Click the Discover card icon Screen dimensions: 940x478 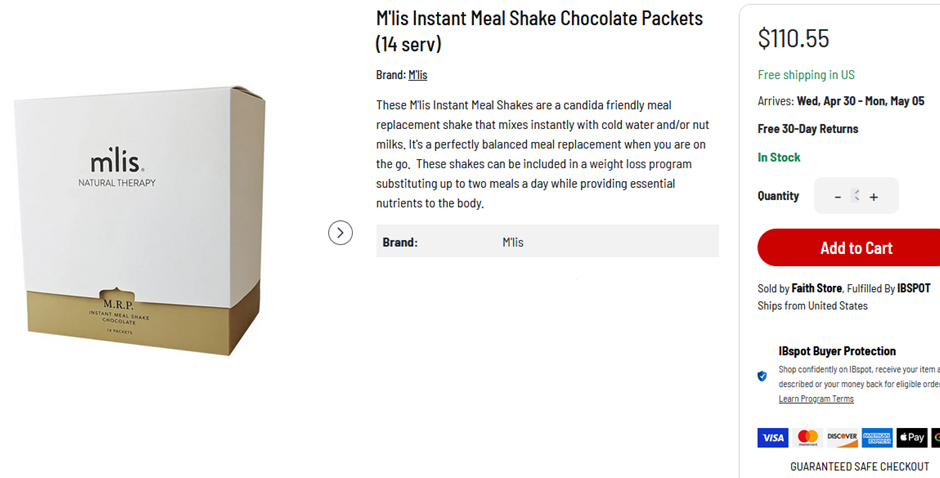pyautogui.click(x=842, y=437)
